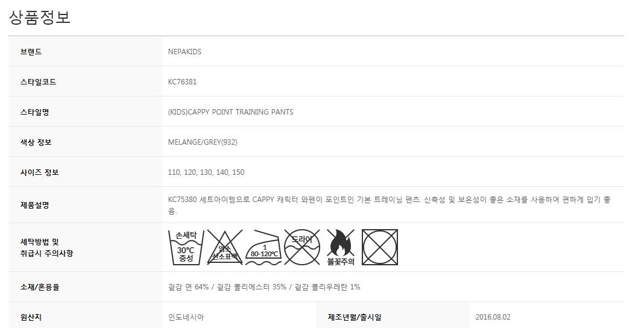Image resolution: width=644 pixels, height=328 pixels.
Task: Click the iron 80-120°C care icon
Action: pos(263,247)
